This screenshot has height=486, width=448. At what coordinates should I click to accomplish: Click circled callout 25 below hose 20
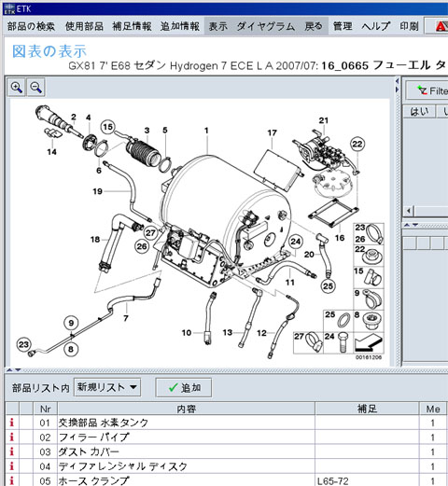[328, 285]
